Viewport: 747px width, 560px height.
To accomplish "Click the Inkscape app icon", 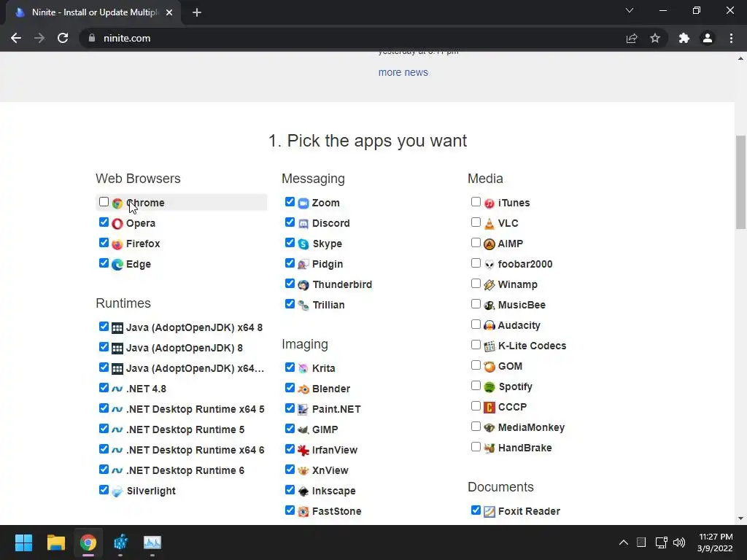I will tap(303, 491).
